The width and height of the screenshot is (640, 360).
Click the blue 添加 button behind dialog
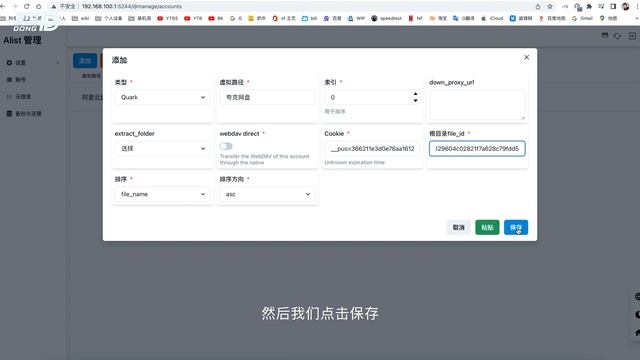[x=85, y=60]
